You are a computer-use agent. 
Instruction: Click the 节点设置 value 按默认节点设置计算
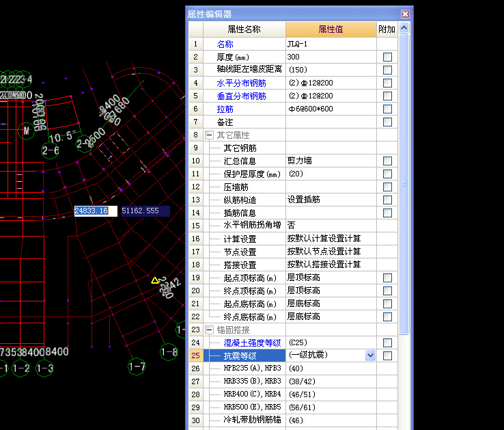click(331, 252)
